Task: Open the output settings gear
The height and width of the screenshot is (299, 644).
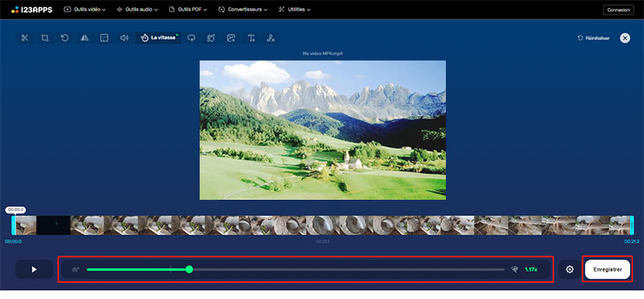Action: point(570,269)
